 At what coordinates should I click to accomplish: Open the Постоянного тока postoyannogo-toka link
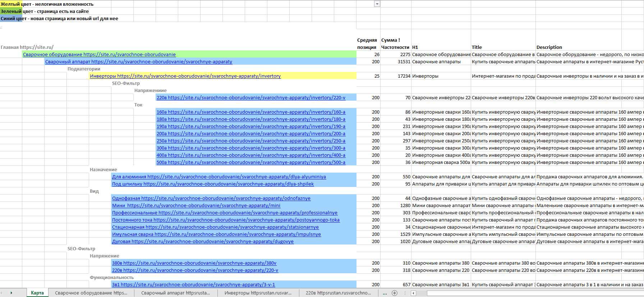tap(226, 220)
